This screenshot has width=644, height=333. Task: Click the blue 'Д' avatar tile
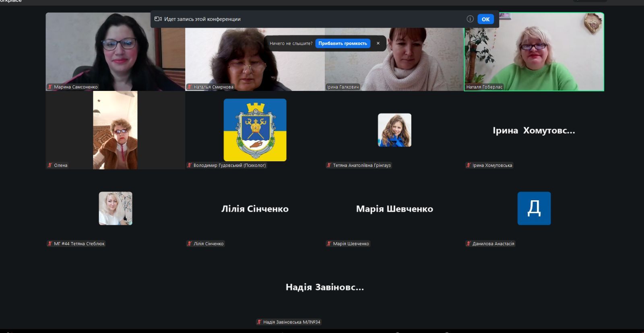(534, 208)
